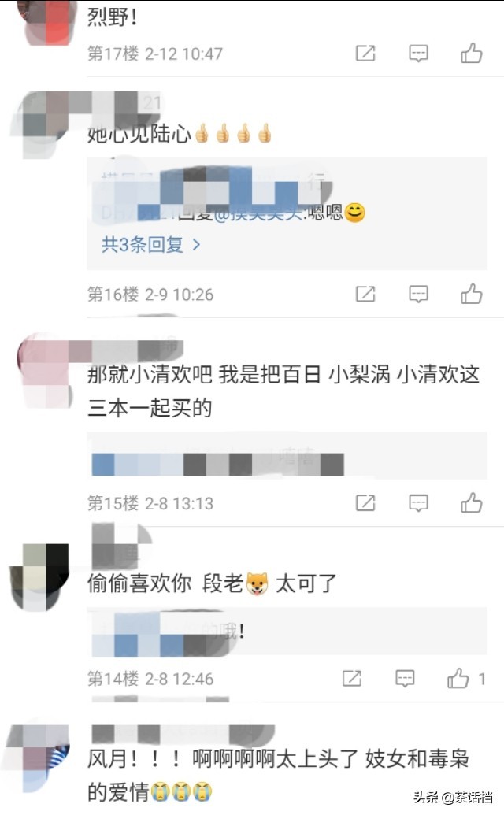504x815 pixels.
Task: Reply to the 第15楼 comment
Action: coord(418,503)
